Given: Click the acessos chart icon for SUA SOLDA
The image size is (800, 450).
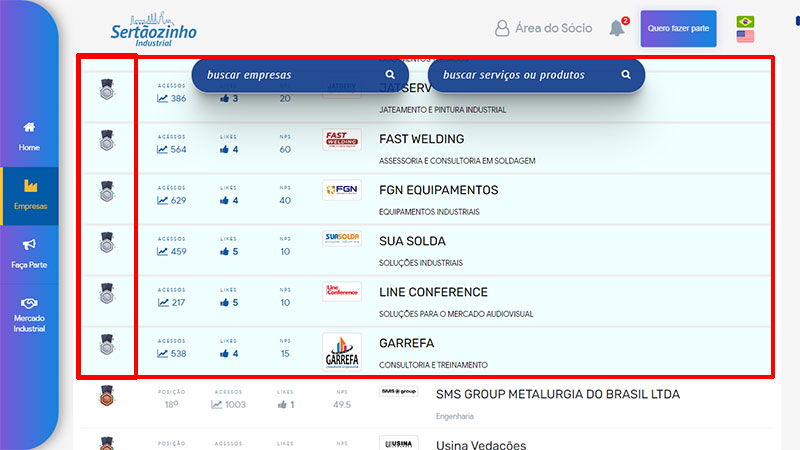Looking at the screenshot, I should (x=162, y=252).
